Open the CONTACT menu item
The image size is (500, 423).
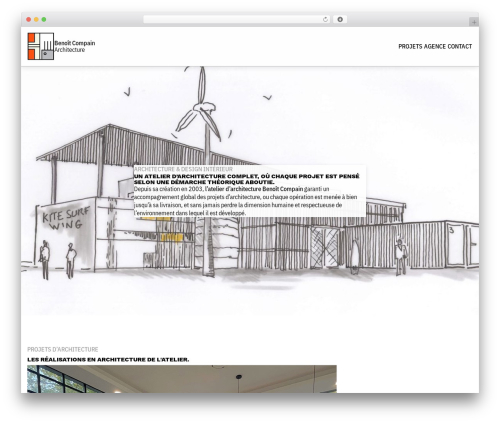[x=460, y=47]
